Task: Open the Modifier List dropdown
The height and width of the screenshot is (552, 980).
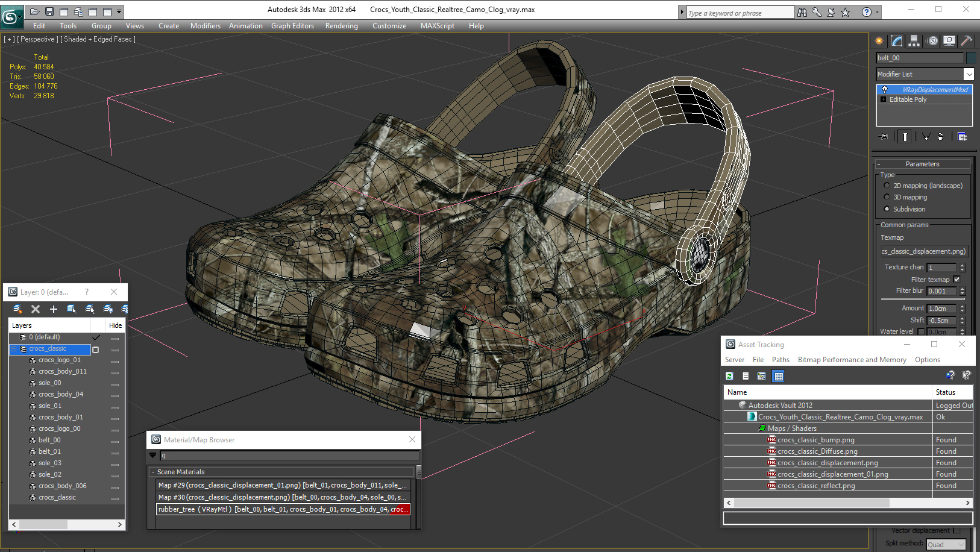Action: click(969, 74)
